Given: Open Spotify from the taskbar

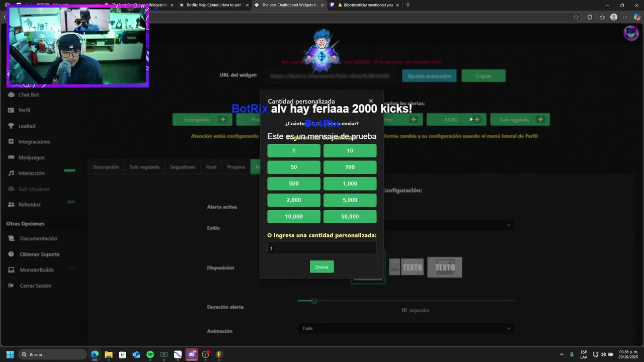Looking at the screenshot, I should [150, 354].
